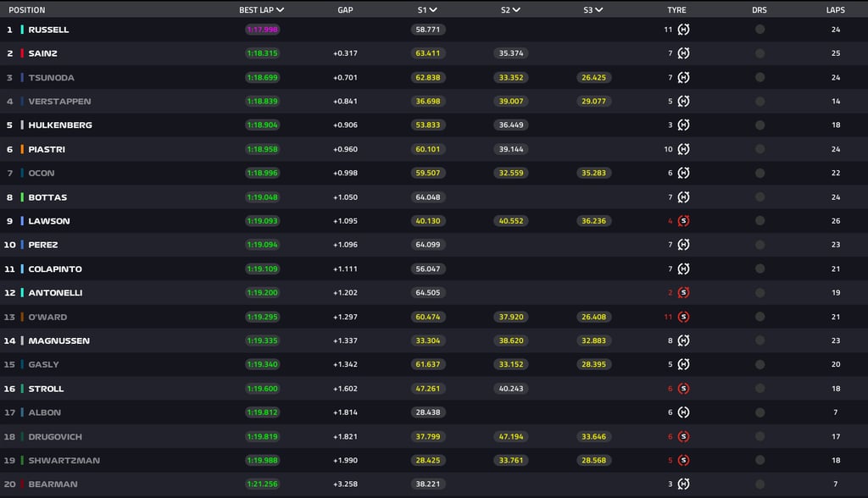Click Russell's hard tyre icon

(x=684, y=30)
